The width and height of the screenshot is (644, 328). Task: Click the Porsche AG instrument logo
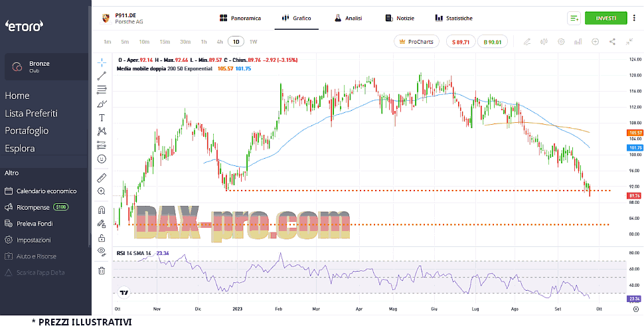pyautogui.click(x=106, y=18)
